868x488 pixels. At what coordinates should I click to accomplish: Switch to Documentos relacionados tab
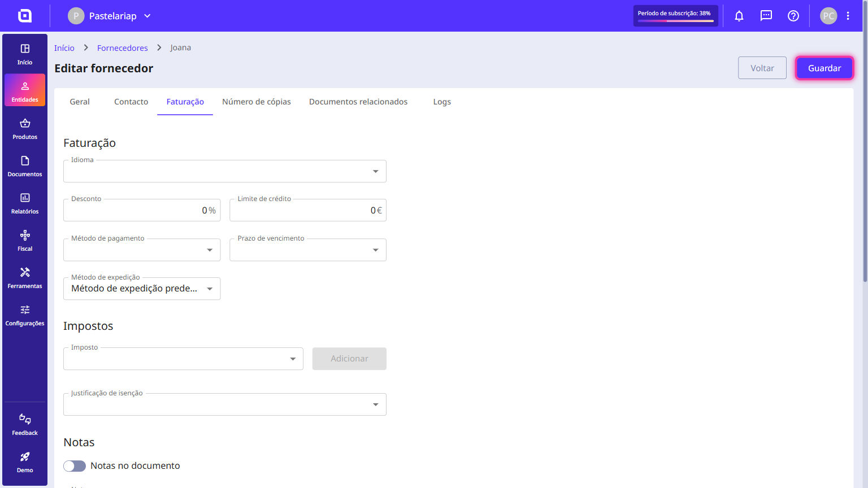pyautogui.click(x=358, y=102)
